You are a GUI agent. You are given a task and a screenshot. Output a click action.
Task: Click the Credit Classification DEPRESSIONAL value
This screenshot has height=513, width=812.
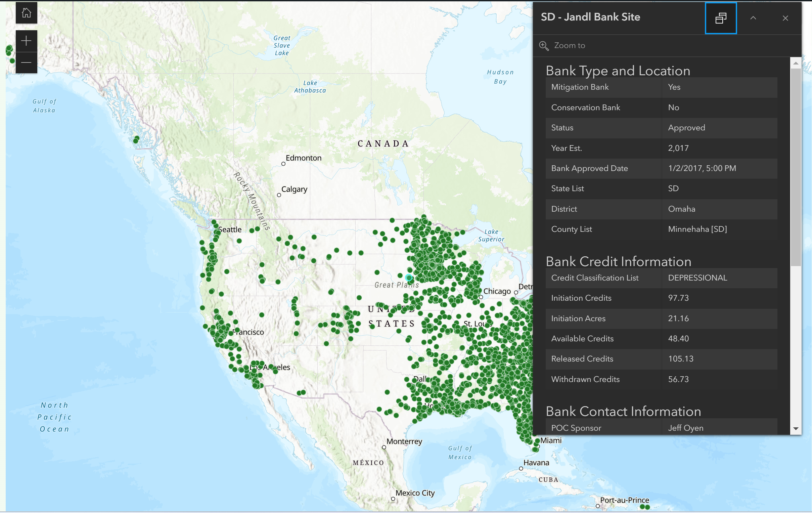pos(697,278)
